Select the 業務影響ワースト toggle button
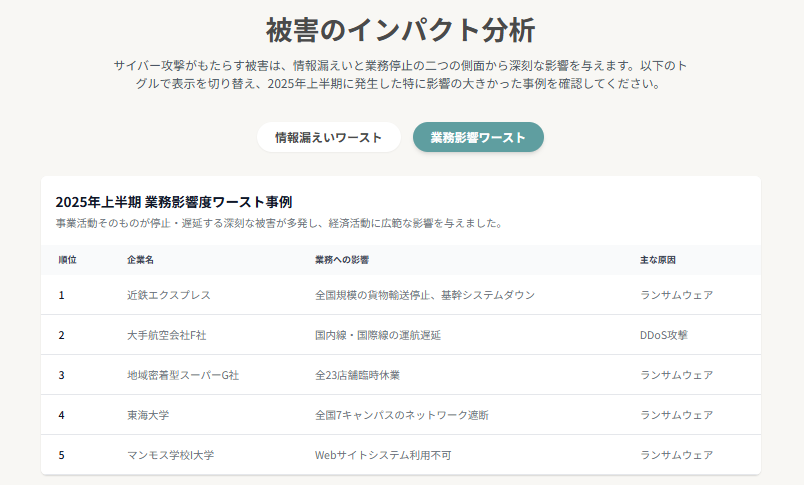The width and height of the screenshot is (804, 485). click(x=478, y=137)
